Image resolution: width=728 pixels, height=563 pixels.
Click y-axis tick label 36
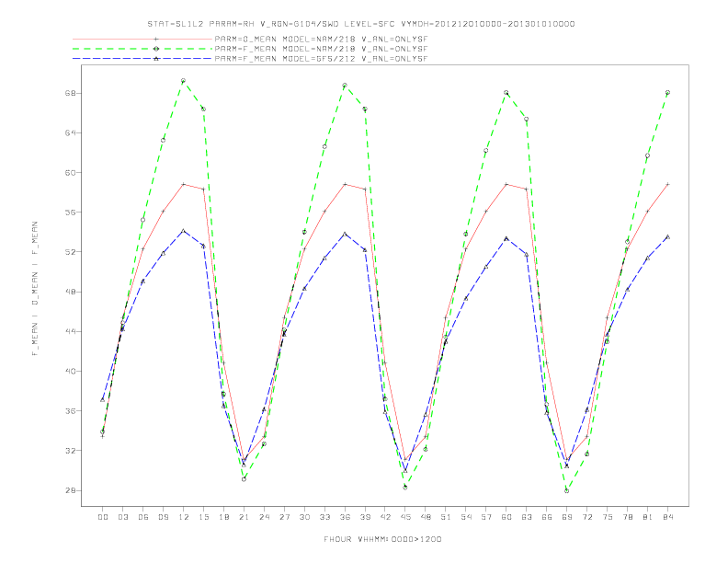coord(70,410)
